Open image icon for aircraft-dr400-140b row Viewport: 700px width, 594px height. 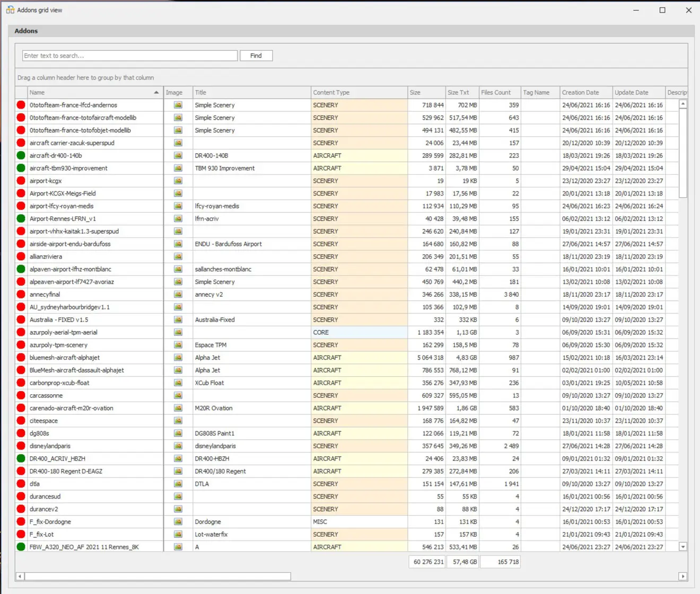[178, 156]
